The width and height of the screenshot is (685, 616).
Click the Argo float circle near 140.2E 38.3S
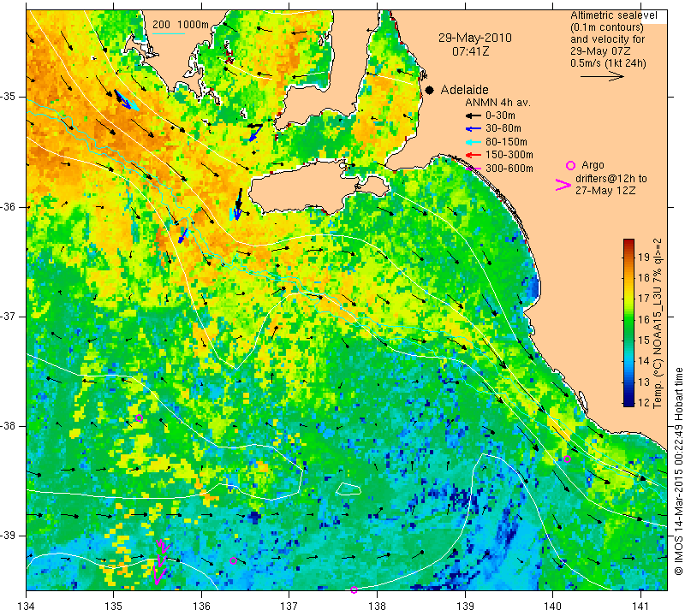click(567, 459)
